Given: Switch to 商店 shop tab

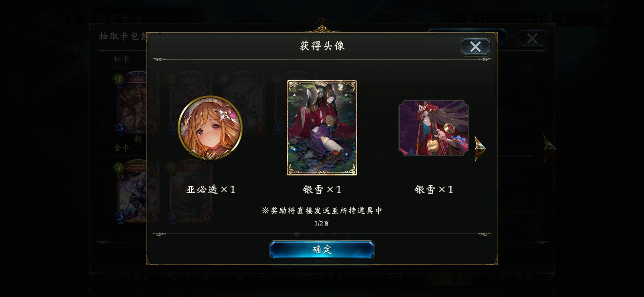Looking at the screenshot, I should 451,278.
